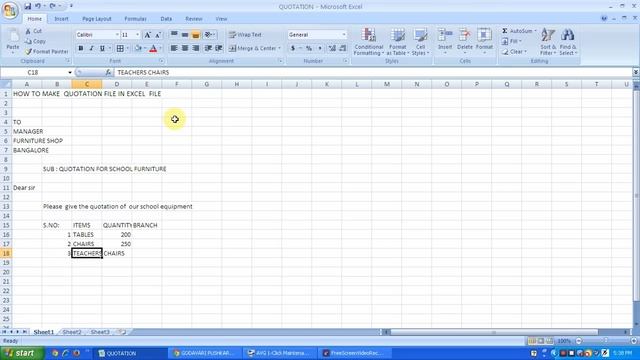
Task: Align text to the left
Action: [174, 49]
